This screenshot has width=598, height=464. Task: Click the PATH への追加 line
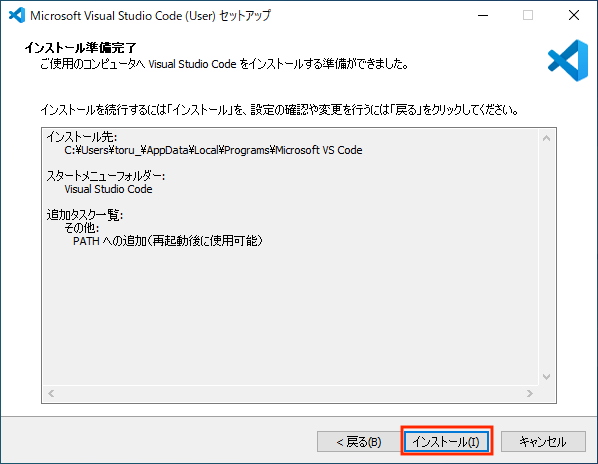168,241
